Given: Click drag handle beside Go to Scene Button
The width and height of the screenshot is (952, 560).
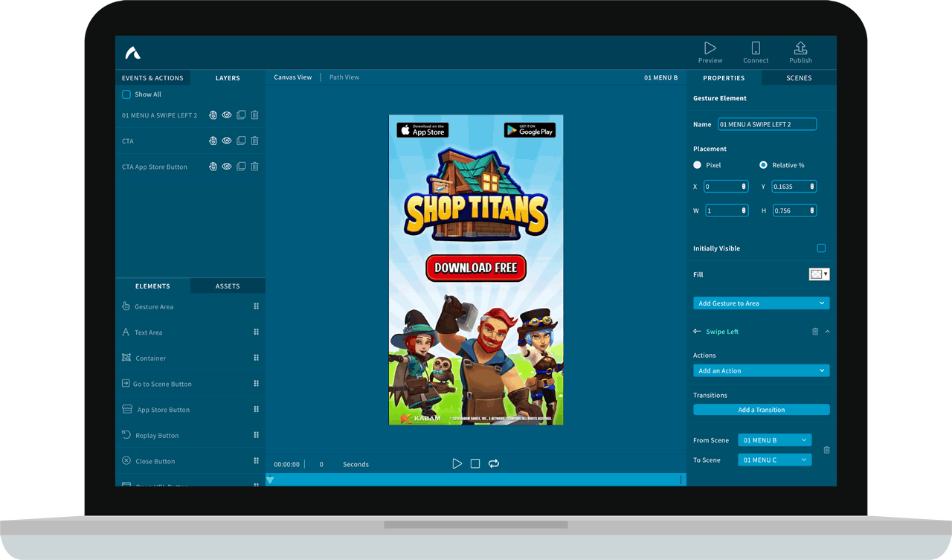Looking at the screenshot, I should tap(256, 384).
